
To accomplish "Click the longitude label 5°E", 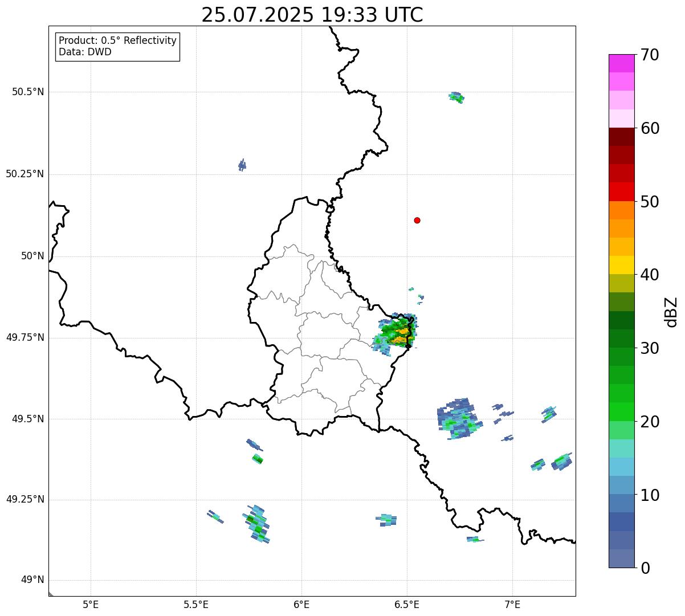I will coord(91,604).
